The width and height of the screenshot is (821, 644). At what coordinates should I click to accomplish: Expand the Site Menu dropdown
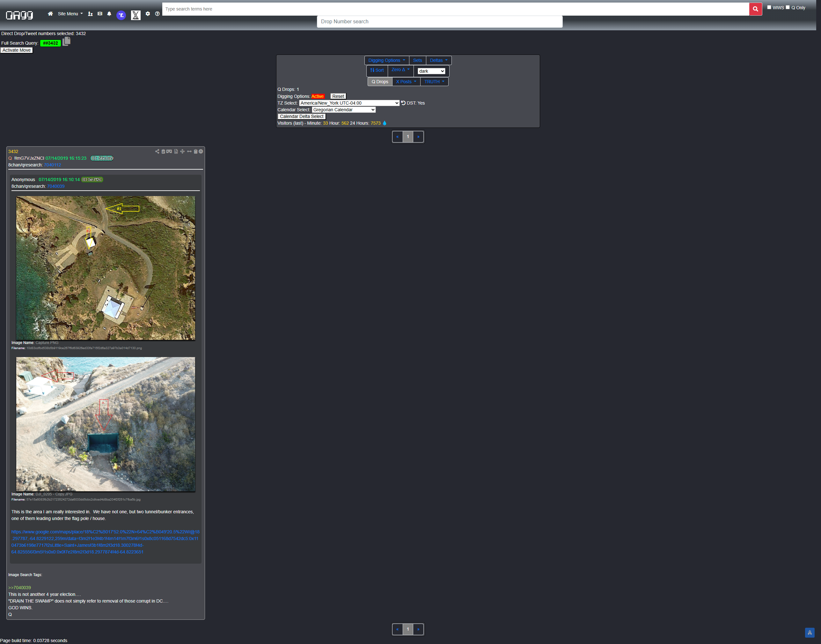coord(70,14)
